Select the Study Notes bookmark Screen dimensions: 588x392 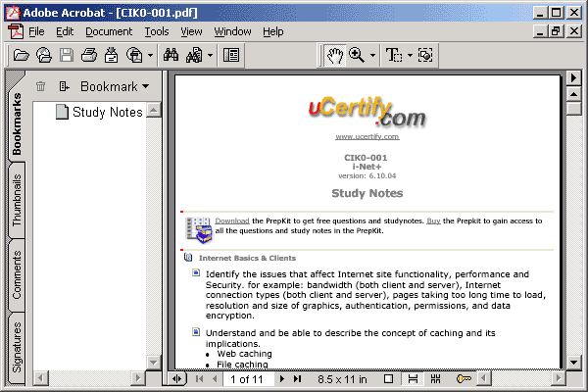pos(107,112)
